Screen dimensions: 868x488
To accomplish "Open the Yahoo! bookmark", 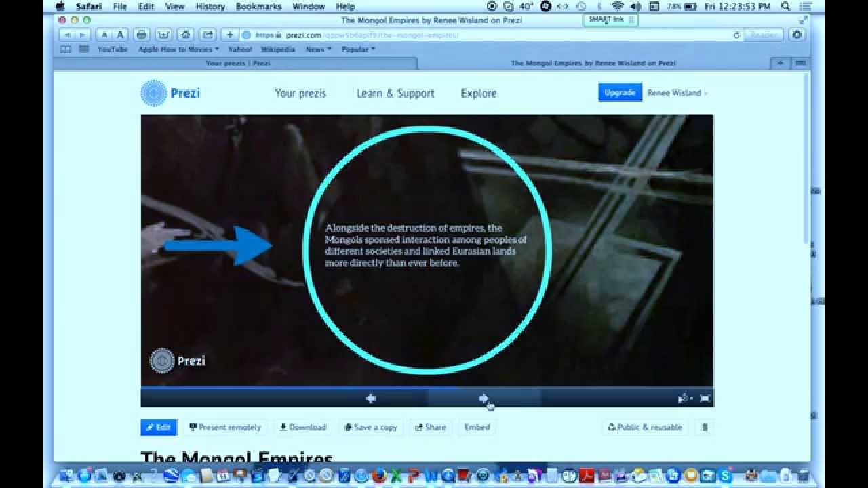I will click(239, 49).
